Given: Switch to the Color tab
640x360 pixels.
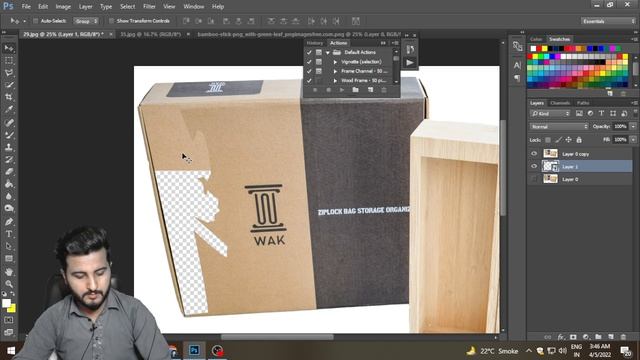Looking at the screenshot, I should (x=536, y=39).
